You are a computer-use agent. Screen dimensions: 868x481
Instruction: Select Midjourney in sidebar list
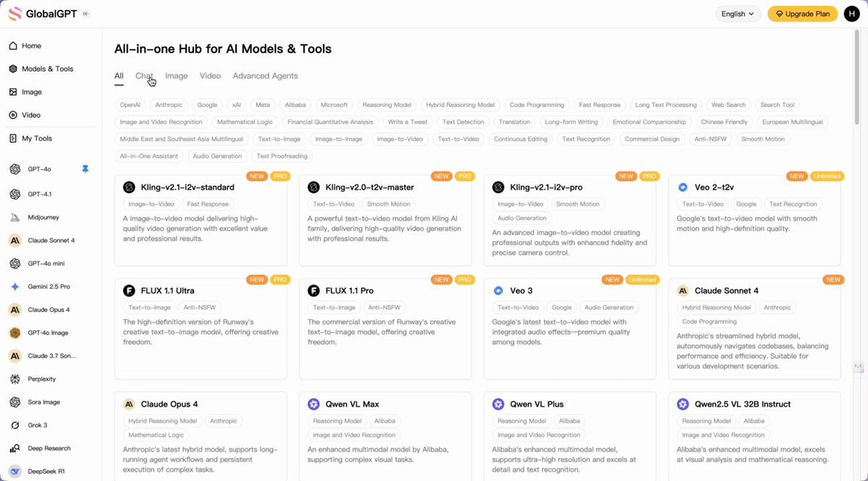pyautogui.click(x=43, y=217)
